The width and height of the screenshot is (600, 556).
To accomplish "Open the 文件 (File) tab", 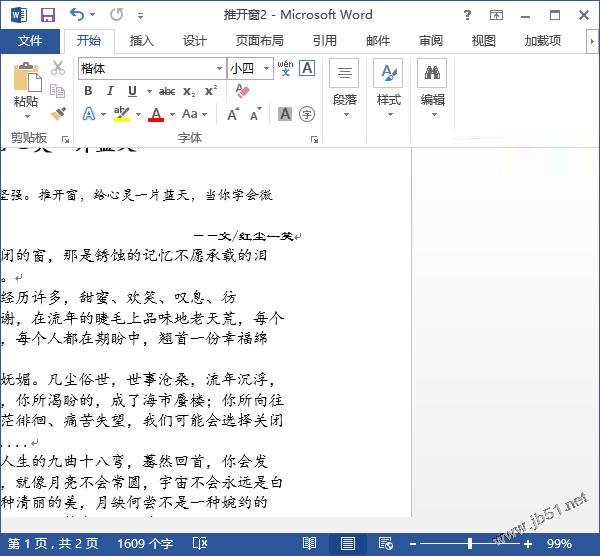I will [30, 41].
